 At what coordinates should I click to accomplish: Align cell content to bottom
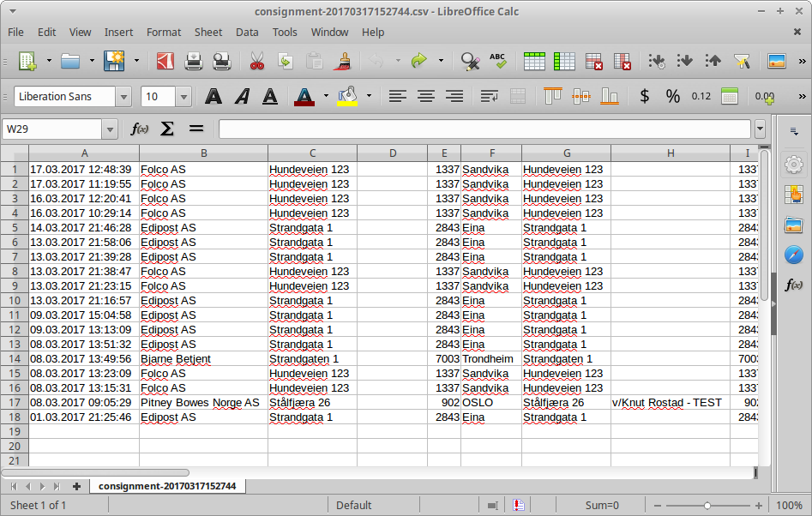pos(610,96)
